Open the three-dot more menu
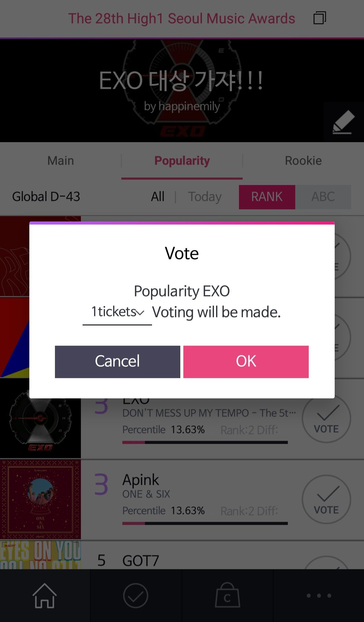This screenshot has height=622, width=364. click(319, 596)
